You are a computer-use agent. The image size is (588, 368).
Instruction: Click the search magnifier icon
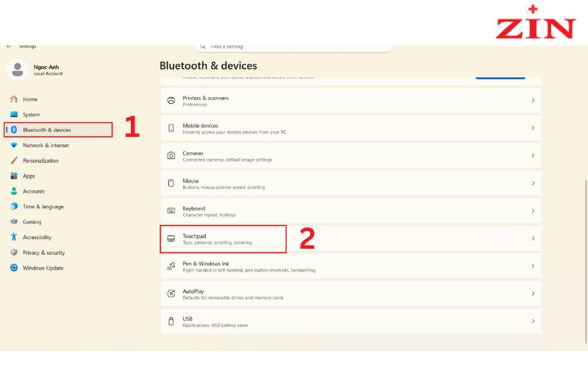pyautogui.click(x=203, y=46)
